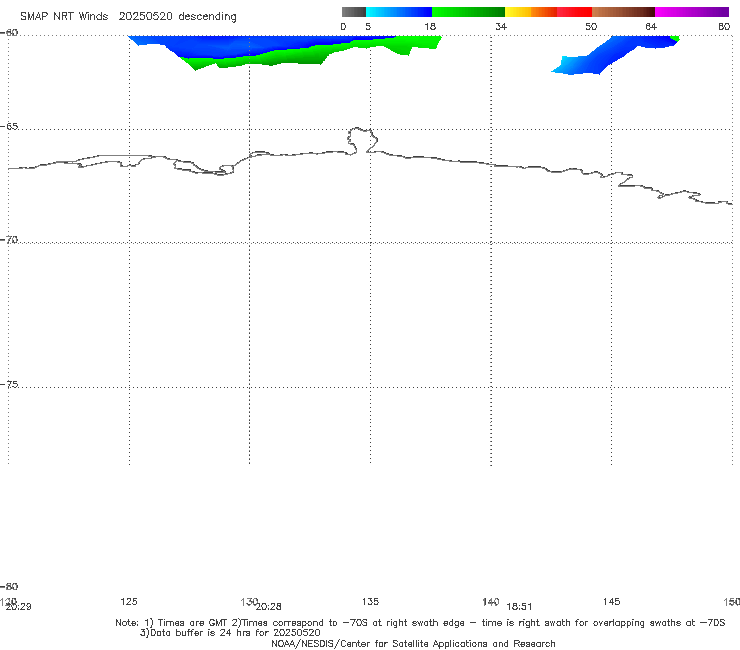This screenshot has height=650, width=740.
Task: Click the coastline peninsula near 135E
Action: [x=362, y=140]
